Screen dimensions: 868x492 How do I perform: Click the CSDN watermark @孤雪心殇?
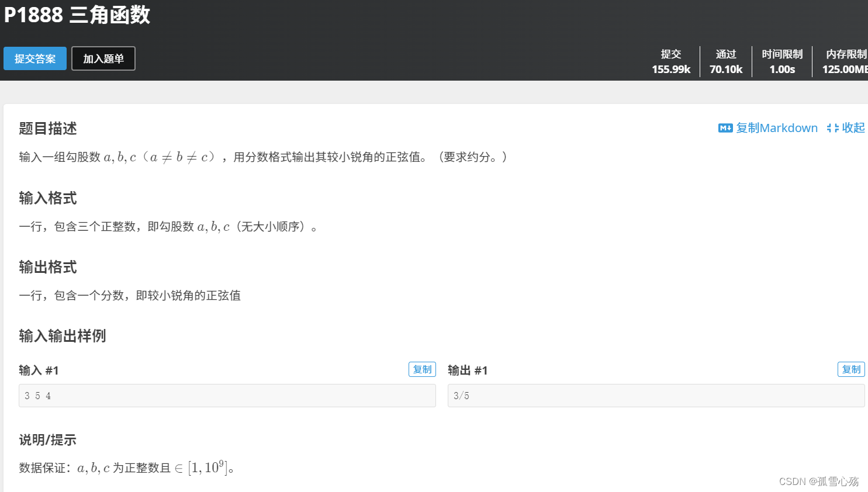[x=819, y=481]
